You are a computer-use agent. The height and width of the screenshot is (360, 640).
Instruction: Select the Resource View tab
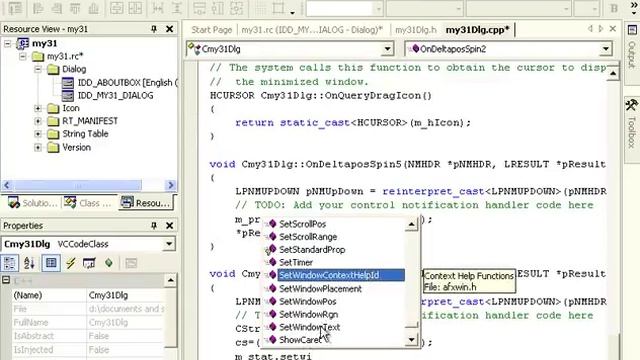pos(146,203)
